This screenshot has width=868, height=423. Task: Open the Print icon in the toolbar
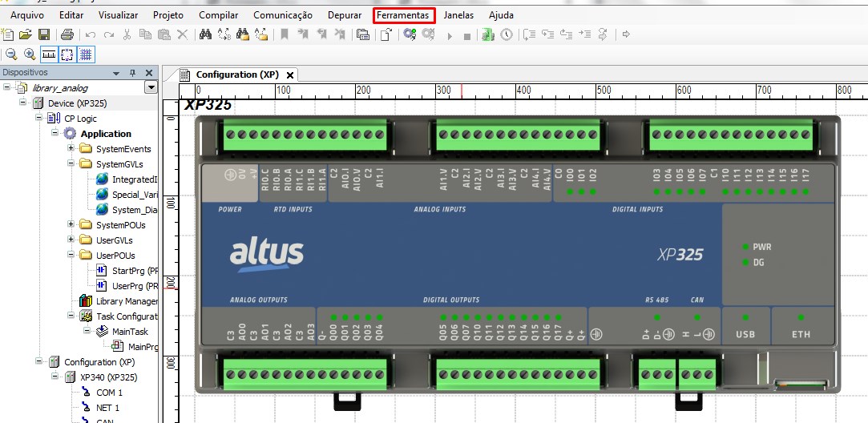[67, 34]
